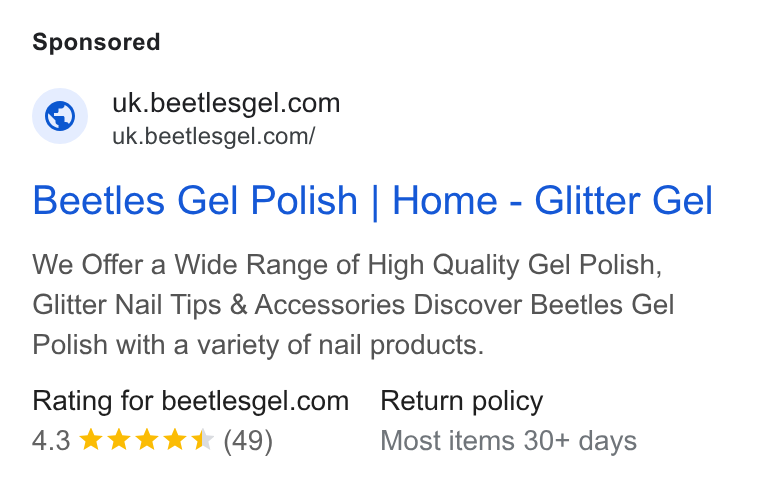Click the 'Glitter Nail Tips & Accessories' text
760x484 pixels.
coord(219,305)
